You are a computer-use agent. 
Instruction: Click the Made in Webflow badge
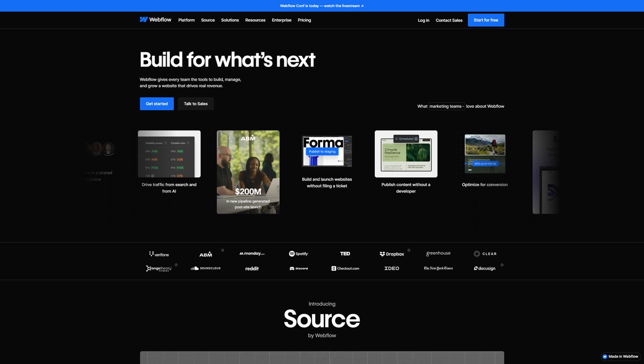click(x=620, y=356)
